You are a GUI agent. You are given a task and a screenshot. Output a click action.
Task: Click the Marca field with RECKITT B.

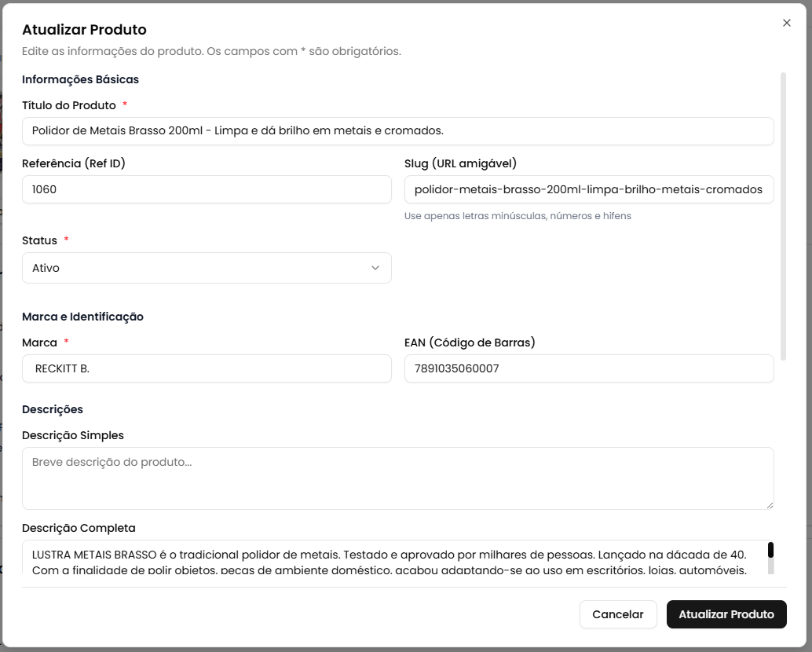coord(206,368)
